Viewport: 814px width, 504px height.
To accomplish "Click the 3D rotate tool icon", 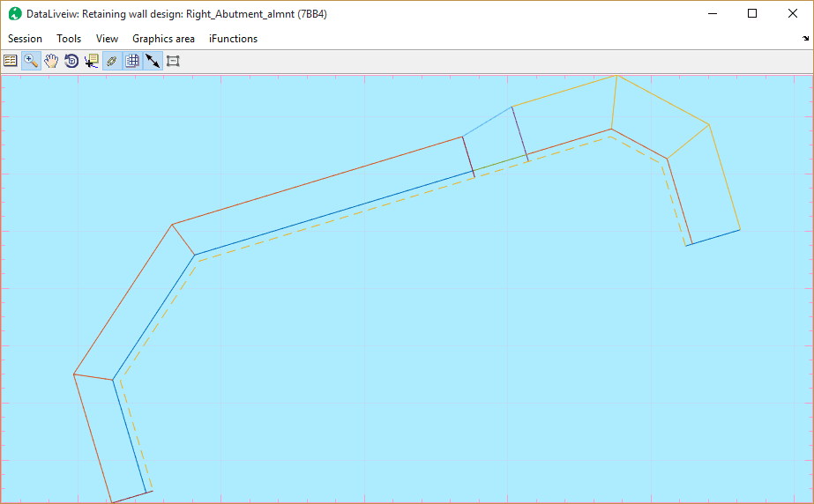I will 71,61.
